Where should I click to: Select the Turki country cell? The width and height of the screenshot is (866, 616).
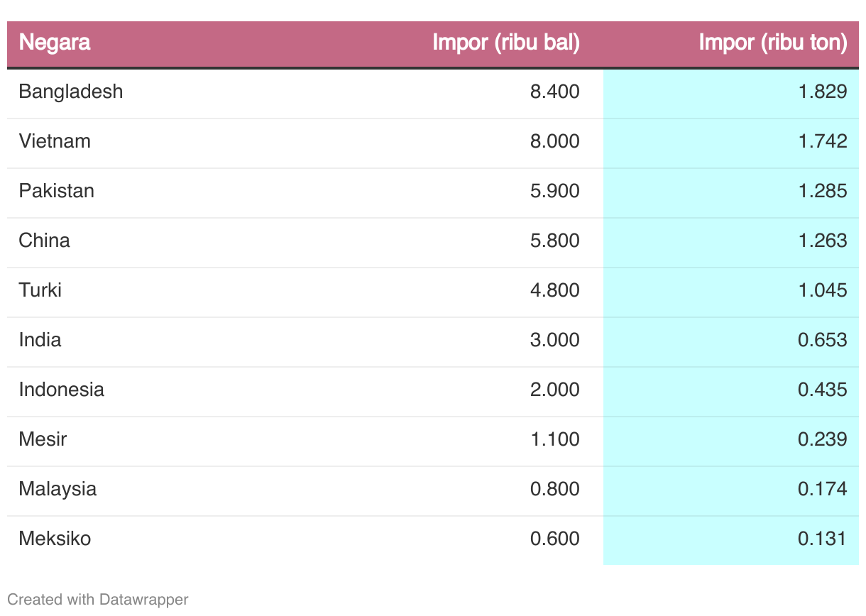tap(40, 290)
